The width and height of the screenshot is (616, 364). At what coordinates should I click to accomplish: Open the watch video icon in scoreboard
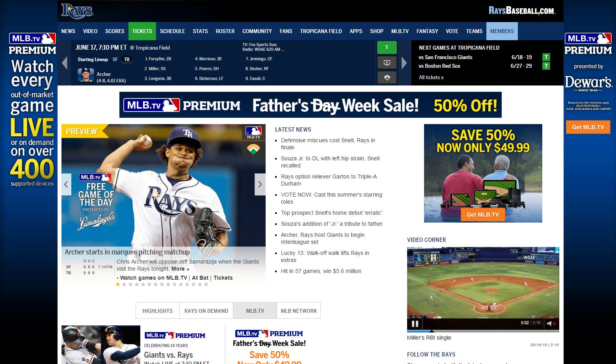[x=387, y=62]
